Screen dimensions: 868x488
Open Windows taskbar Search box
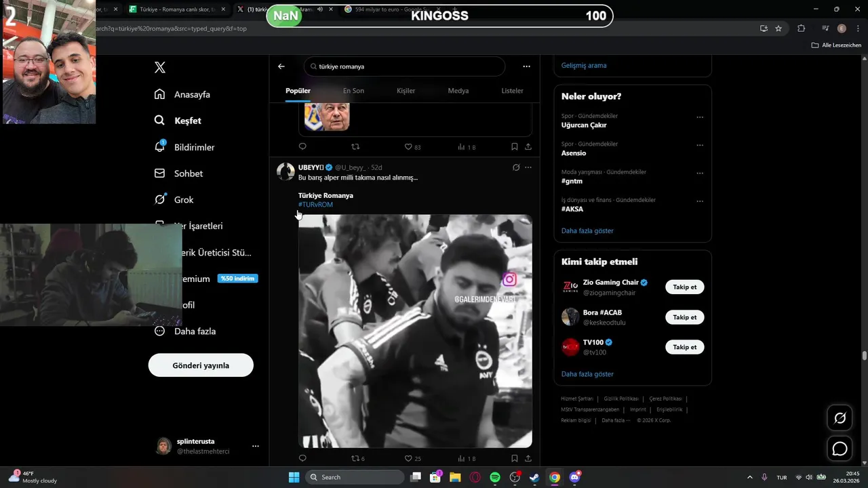pos(356,477)
